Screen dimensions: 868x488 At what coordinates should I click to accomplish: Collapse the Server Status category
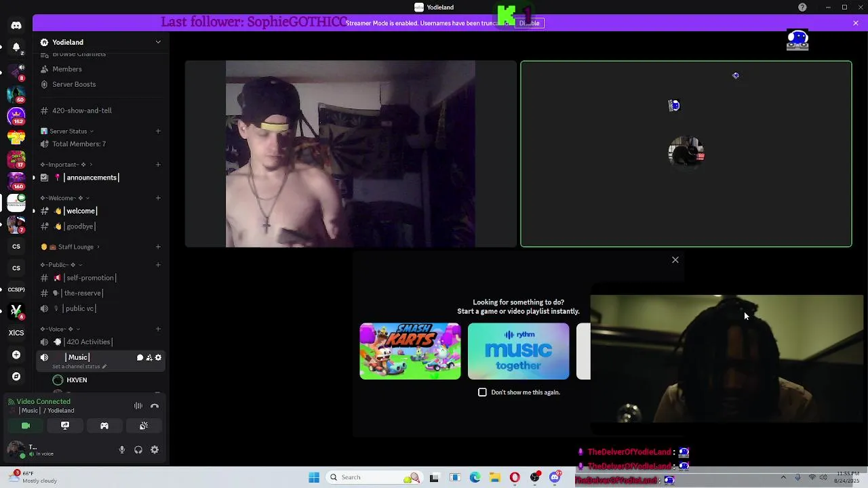click(68, 131)
